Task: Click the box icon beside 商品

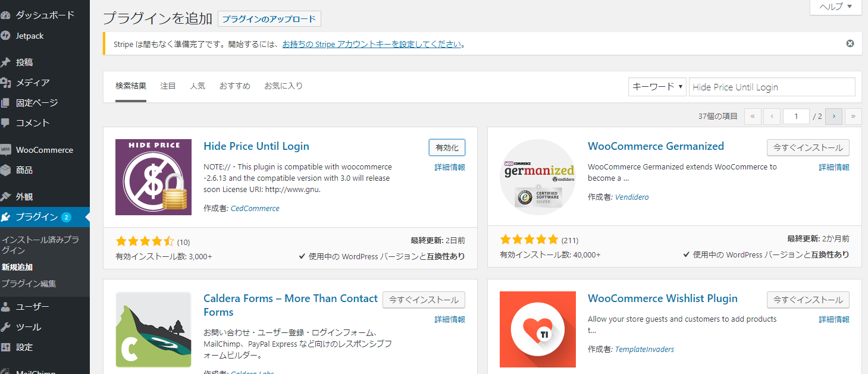Action: (x=5, y=170)
